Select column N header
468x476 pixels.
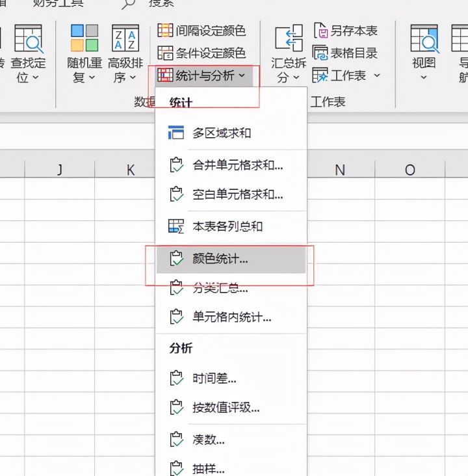[340, 169]
